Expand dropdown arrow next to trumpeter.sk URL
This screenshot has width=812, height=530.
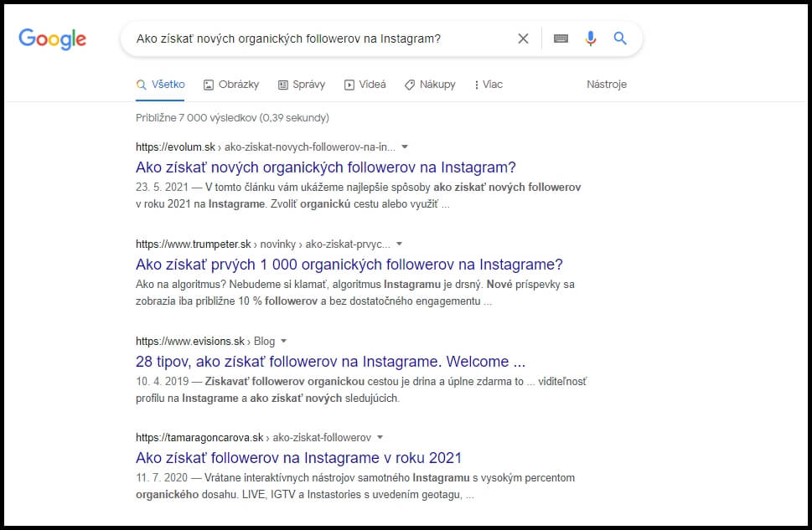pos(399,244)
